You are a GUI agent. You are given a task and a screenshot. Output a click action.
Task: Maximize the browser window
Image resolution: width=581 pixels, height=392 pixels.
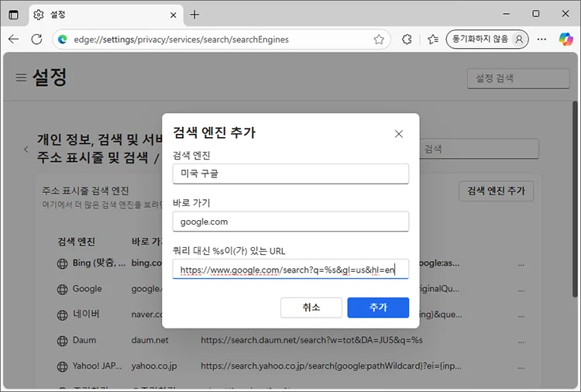[536, 14]
